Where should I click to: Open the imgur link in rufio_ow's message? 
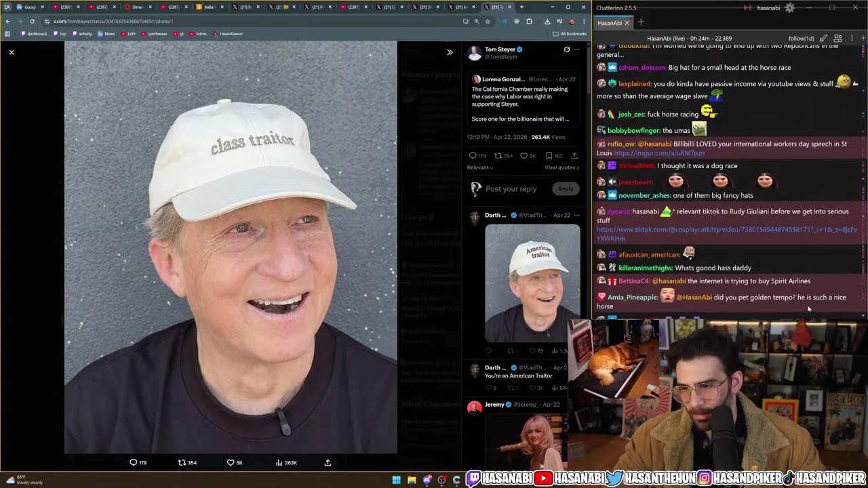(659, 153)
